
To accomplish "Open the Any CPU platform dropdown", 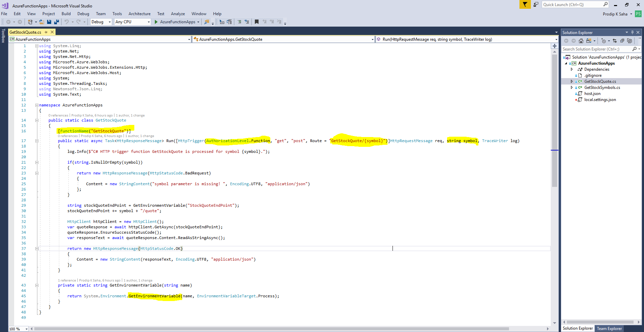I will click(132, 22).
